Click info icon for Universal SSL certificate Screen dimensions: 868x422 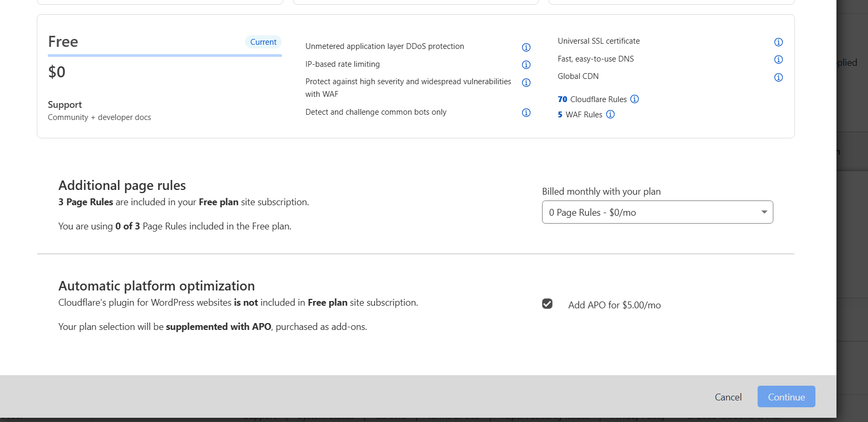(779, 42)
